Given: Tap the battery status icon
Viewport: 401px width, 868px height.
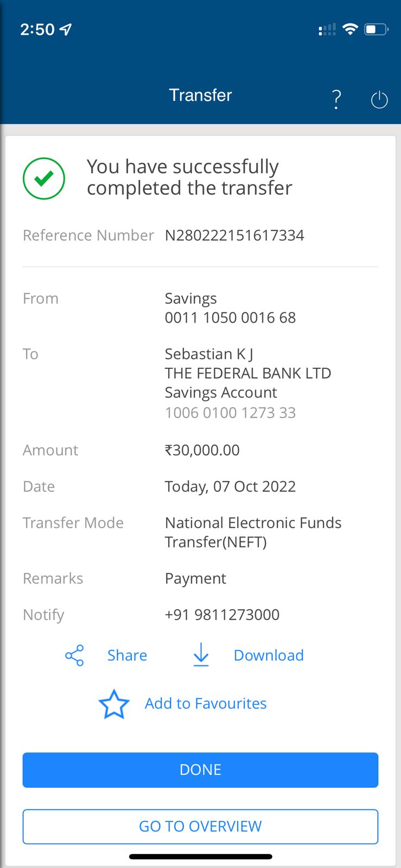Looking at the screenshot, I should (376, 29).
